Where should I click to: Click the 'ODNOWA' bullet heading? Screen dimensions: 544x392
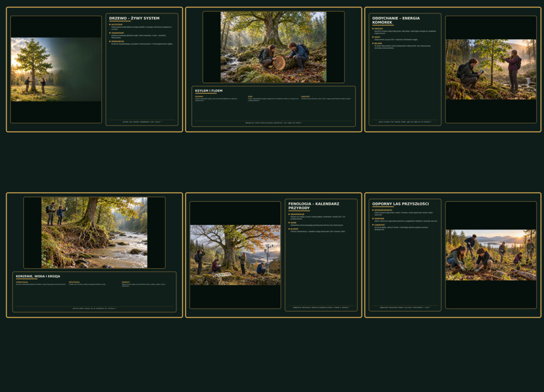[379, 219]
